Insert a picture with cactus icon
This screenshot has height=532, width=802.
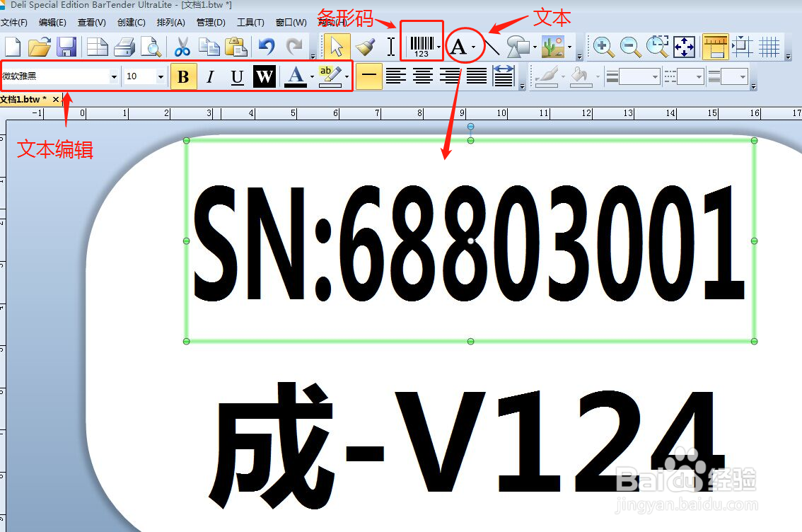(554, 47)
